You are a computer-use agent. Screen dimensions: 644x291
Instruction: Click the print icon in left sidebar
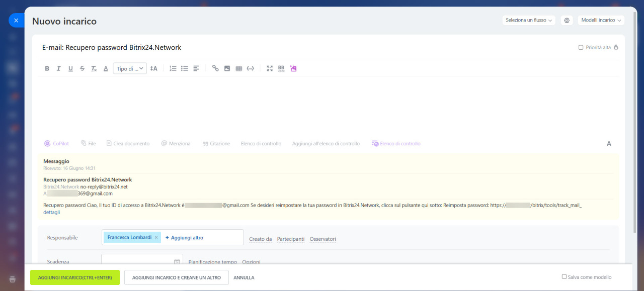pyautogui.click(x=13, y=279)
